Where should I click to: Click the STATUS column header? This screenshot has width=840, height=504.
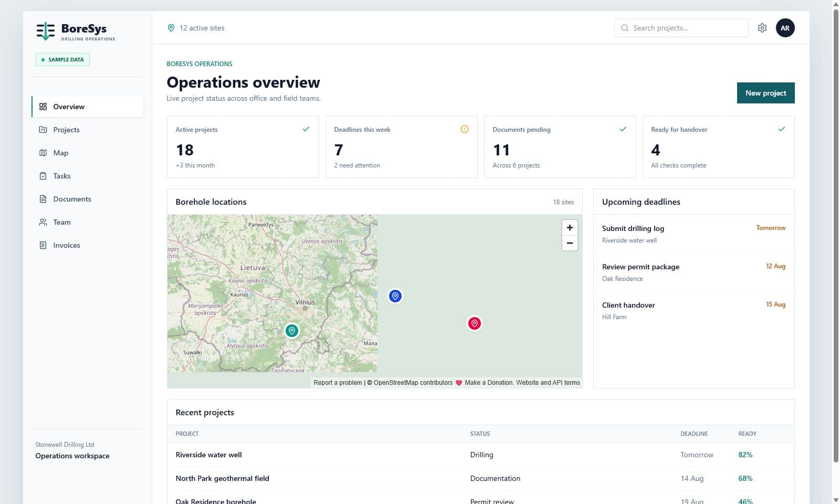480,434
